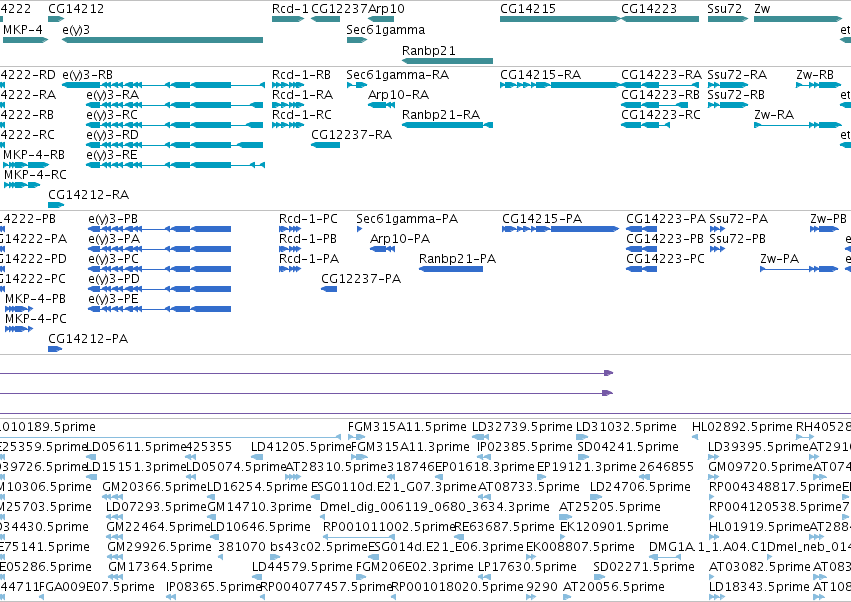Click transcript Rcd-1-RB
Screen dimensions: 851x602
tap(288, 85)
